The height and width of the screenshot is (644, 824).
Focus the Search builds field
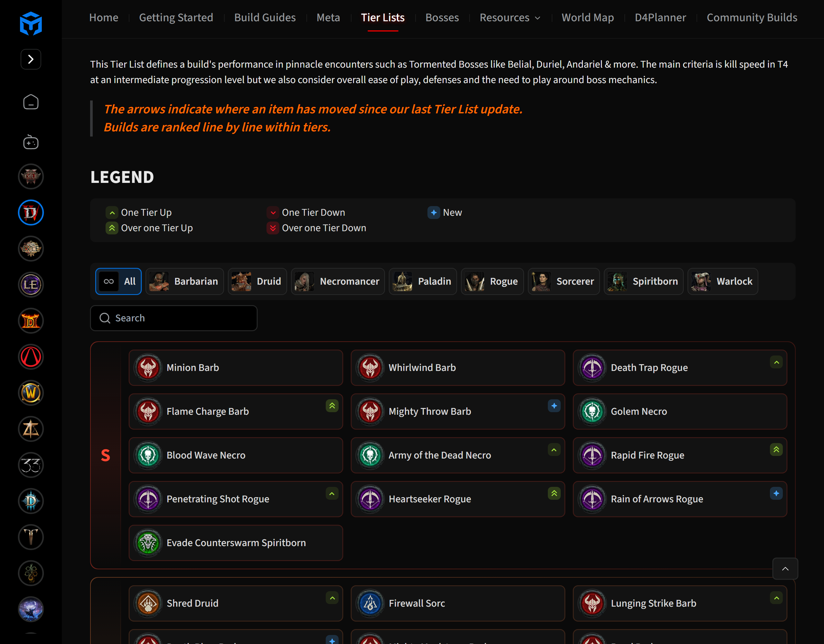pos(173,318)
